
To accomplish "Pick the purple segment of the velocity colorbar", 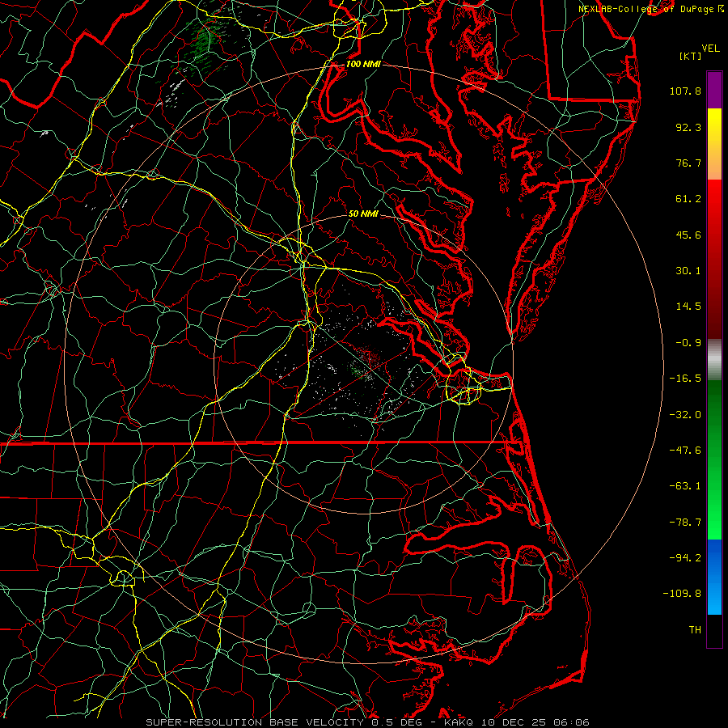I will pyautogui.click(x=714, y=90).
